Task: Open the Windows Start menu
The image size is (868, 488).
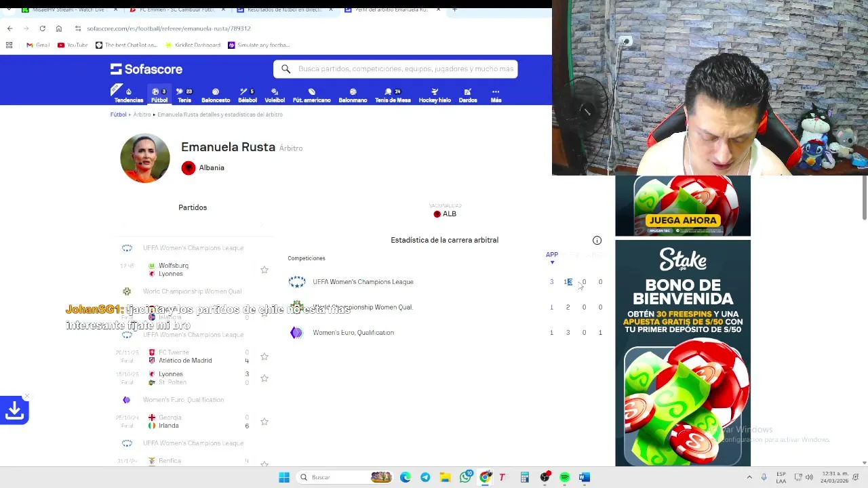Action: [x=284, y=477]
